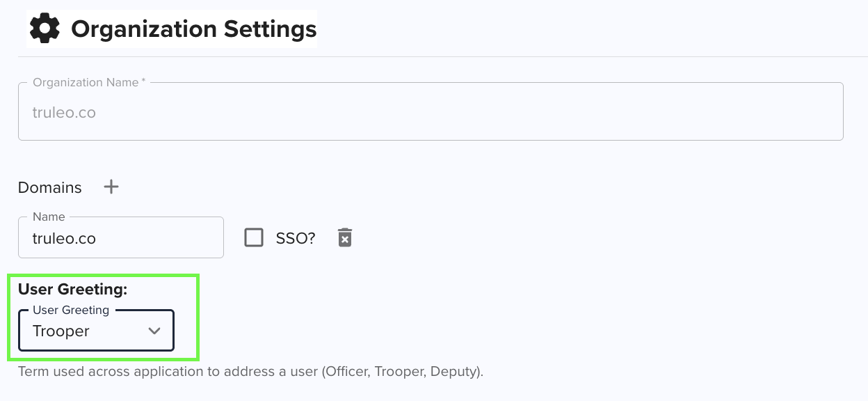This screenshot has width=868, height=401.
Task: Add a new domain with plus icon
Action: [111, 187]
